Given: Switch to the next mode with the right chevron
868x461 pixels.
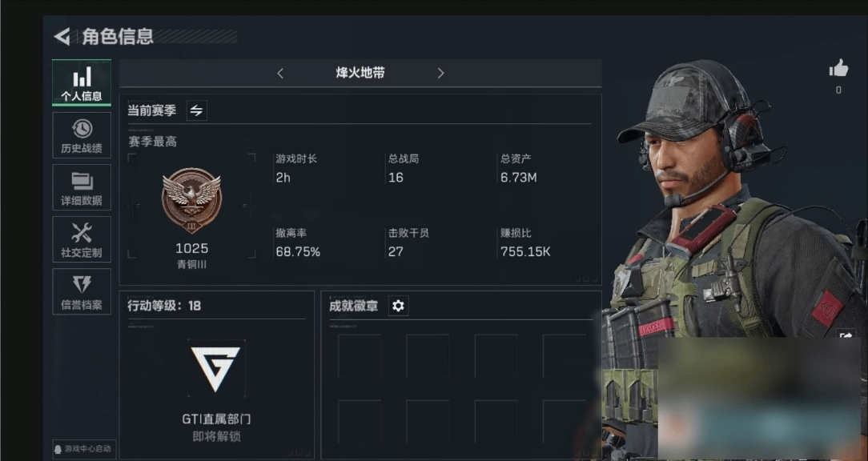Looking at the screenshot, I should pyautogui.click(x=440, y=73).
